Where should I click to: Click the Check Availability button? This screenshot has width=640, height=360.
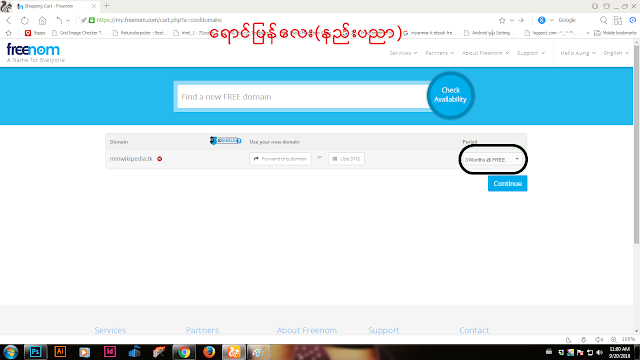[450, 95]
